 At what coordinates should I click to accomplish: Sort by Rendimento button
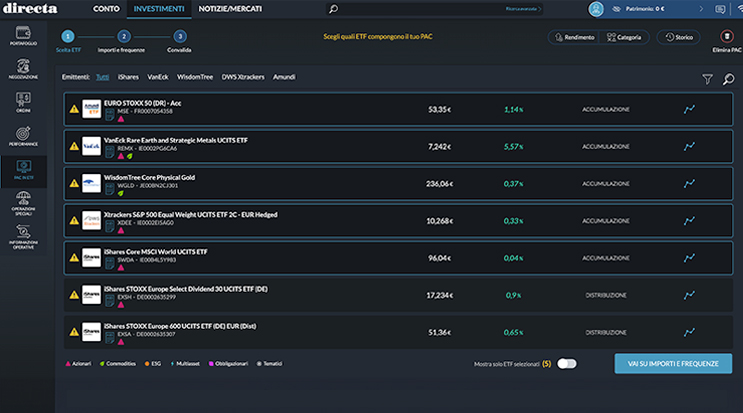click(x=574, y=37)
